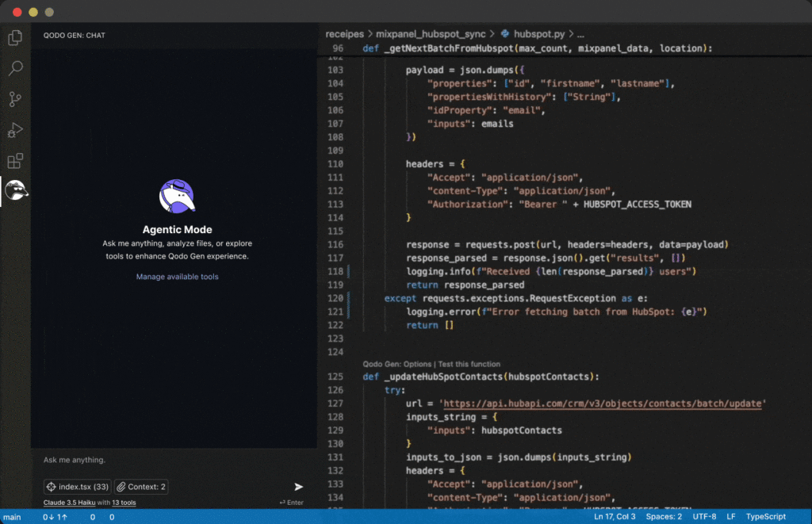
Task: Open the Search magnifier in activity bar
Action: point(14,68)
